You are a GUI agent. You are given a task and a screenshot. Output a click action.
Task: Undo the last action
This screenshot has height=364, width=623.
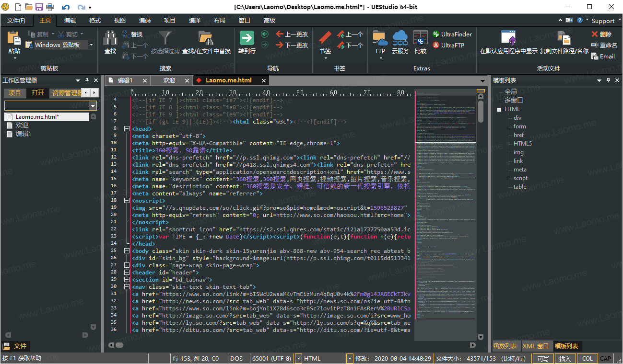(x=66, y=7)
